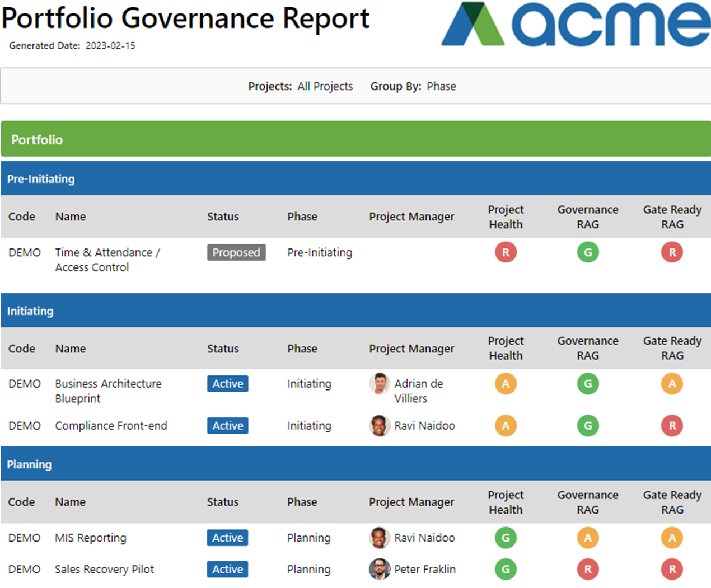Screen dimensions: 711x588
Task: Click Peter Fraklin's avatar photo
Action: [380, 569]
